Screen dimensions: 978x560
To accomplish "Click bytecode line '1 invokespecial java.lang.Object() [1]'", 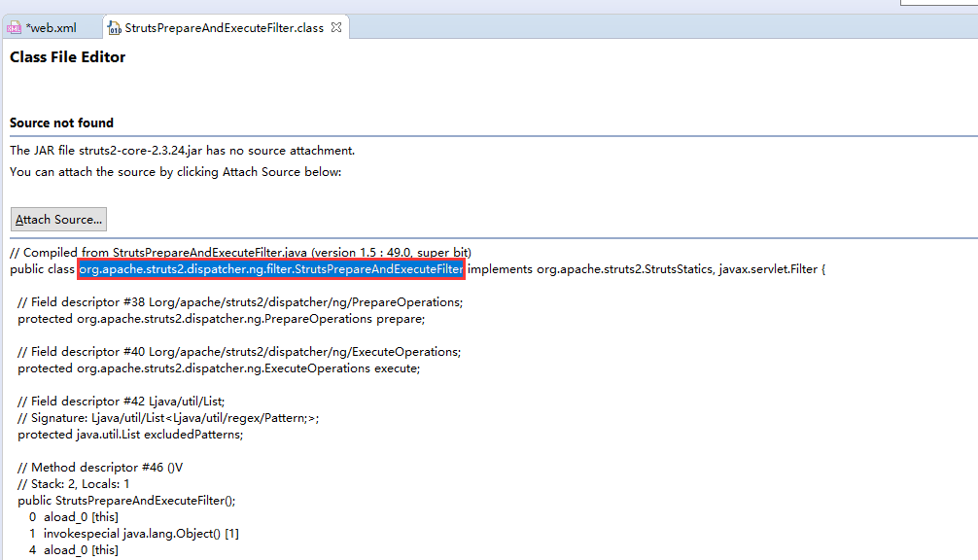I will click(x=133, y=534).
